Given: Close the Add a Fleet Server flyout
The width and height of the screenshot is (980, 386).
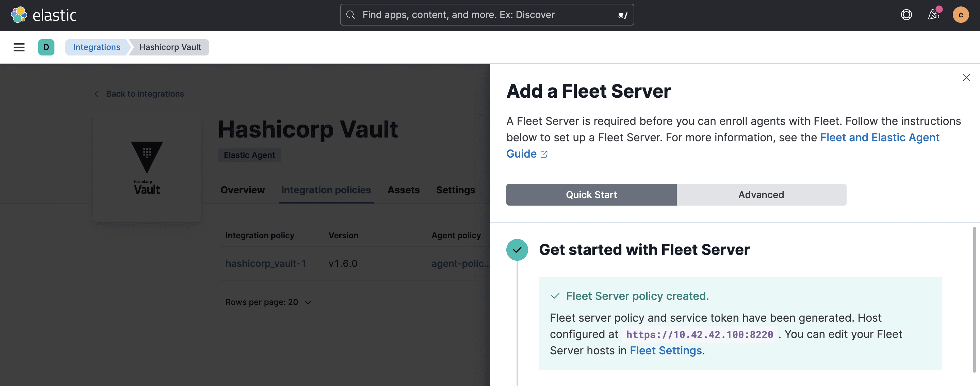Looking at the screenshot, I should coord(966,78).
